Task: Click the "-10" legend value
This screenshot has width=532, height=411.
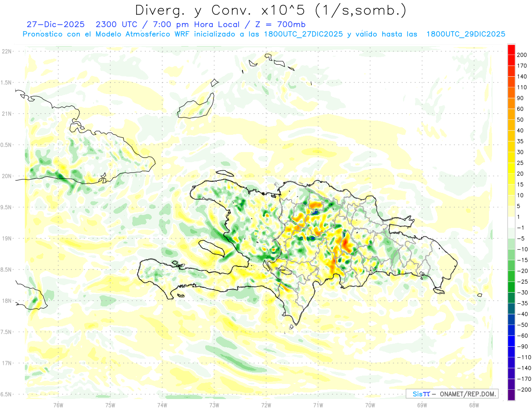Action: click(x=523, y=249)
